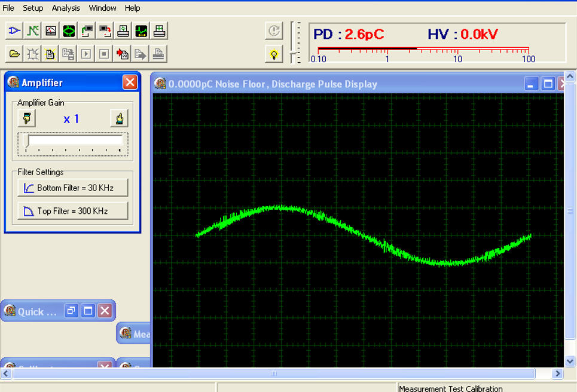
Task: Open the pC calibration pulse tool
Action: click(32, 30)
